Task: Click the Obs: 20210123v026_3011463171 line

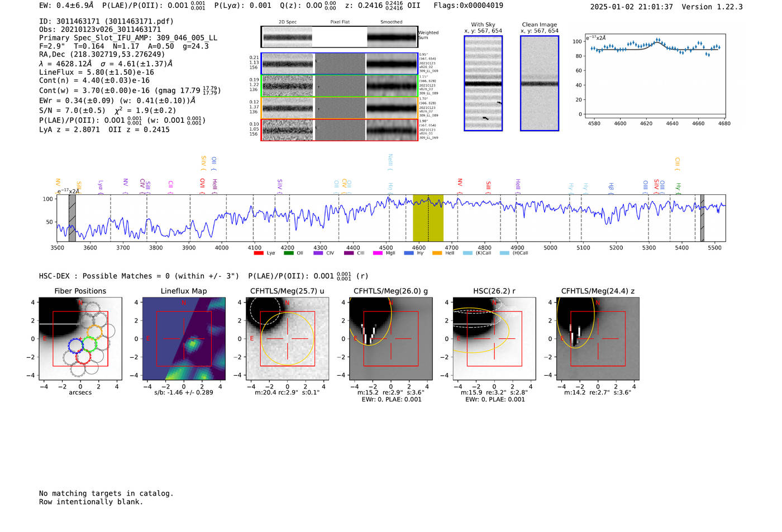Action: [x=100, y=30]
